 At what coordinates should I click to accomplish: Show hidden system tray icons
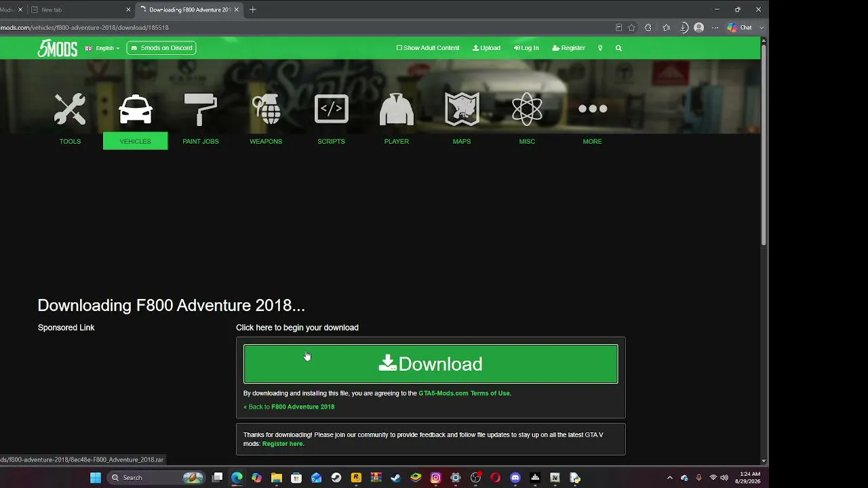coord(670,478)
